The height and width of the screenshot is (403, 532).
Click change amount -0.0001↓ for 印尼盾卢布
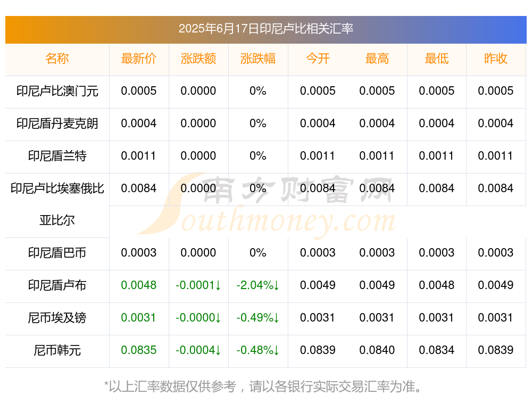click(198, 285)
